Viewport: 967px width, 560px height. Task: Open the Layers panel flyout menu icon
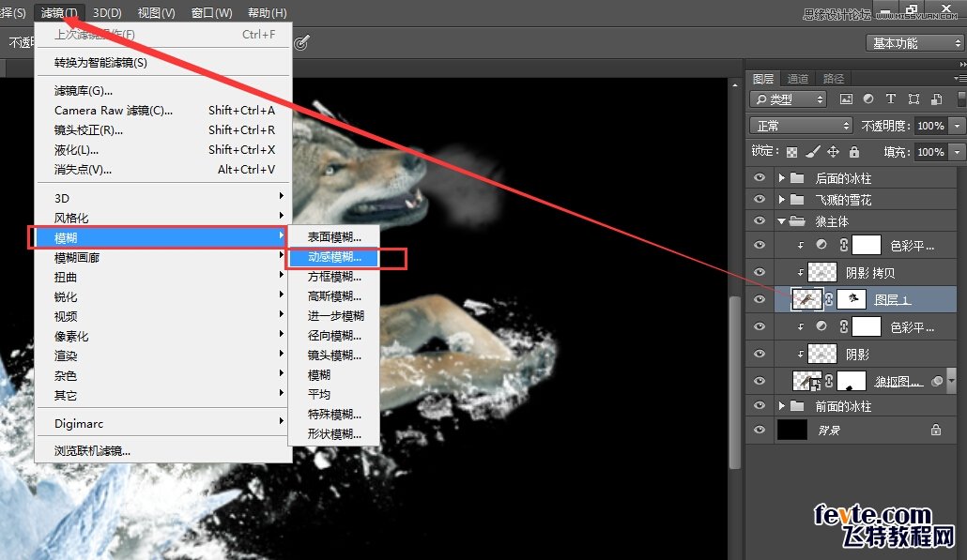point(960,78)
